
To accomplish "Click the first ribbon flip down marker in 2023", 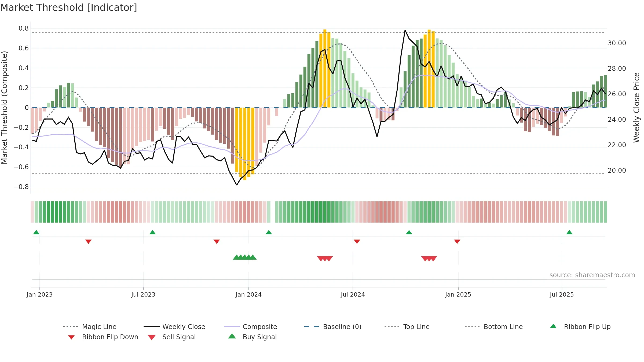I will tap(88, 242).
